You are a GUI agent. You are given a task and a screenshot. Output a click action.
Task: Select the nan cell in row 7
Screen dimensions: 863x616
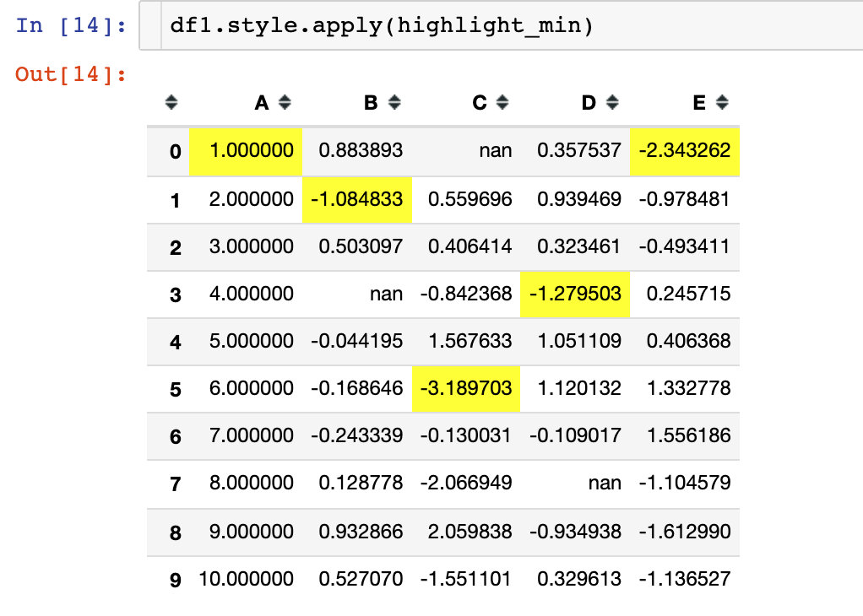(574, 484)
